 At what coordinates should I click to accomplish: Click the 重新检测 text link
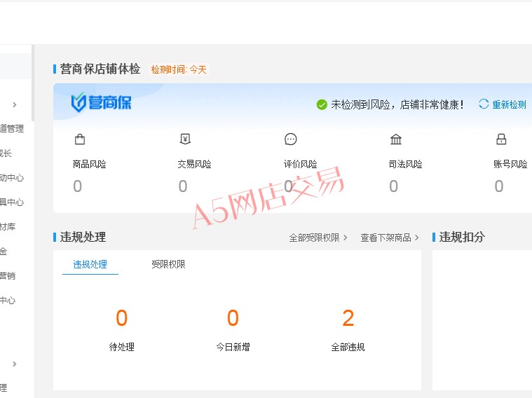[509, 104]
